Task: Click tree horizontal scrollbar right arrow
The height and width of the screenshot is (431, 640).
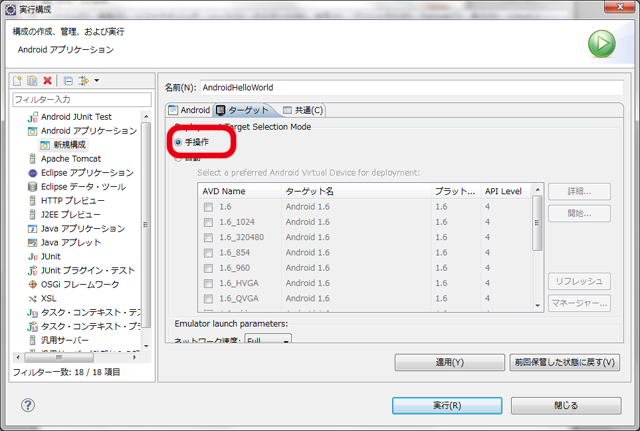Action: tap(134, 358)
